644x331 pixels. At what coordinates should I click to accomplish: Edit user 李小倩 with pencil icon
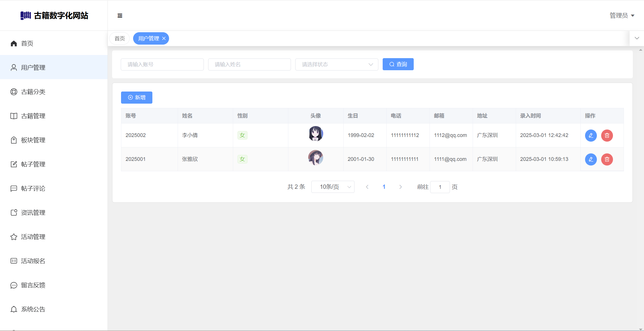click(x=591, y=135)
